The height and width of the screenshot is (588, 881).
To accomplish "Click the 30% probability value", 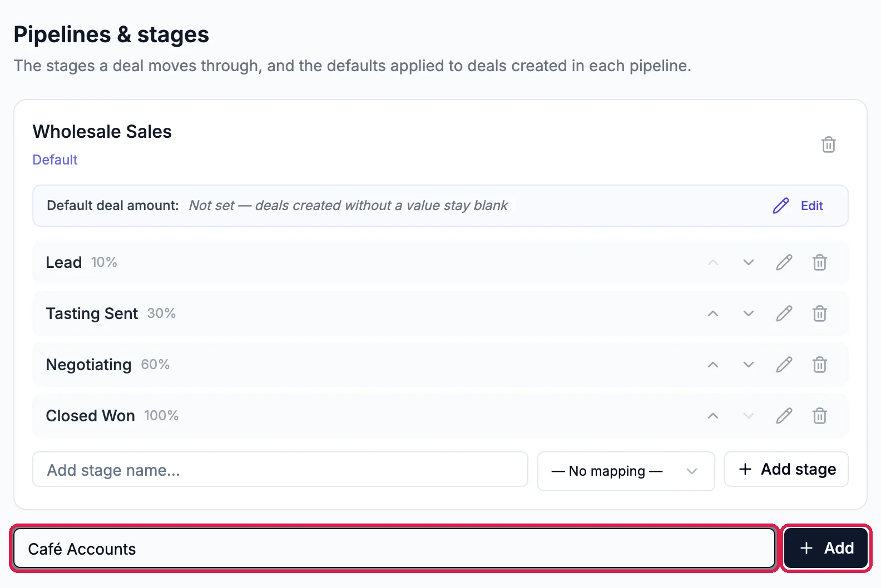I will pyautogui.click(x=161, y=313).
